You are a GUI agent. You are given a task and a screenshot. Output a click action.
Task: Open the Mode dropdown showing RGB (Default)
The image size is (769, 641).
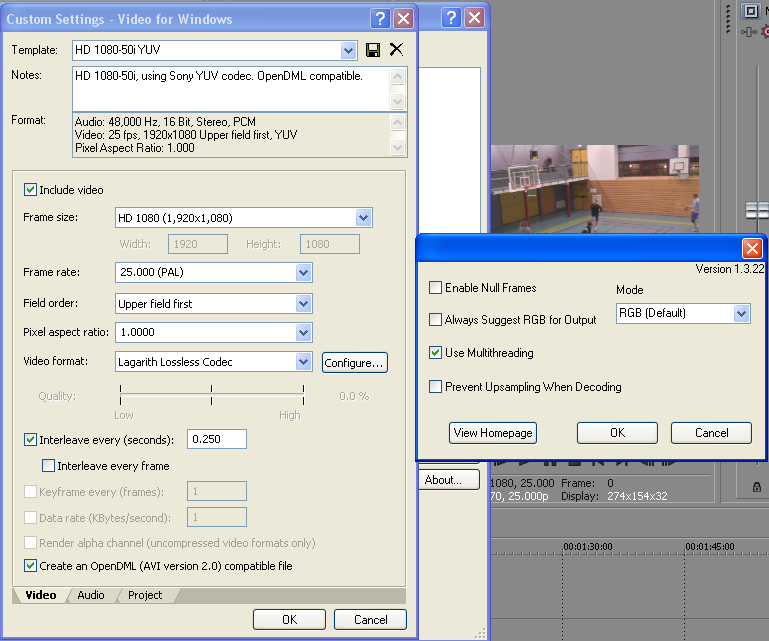[x=741, y=314]
